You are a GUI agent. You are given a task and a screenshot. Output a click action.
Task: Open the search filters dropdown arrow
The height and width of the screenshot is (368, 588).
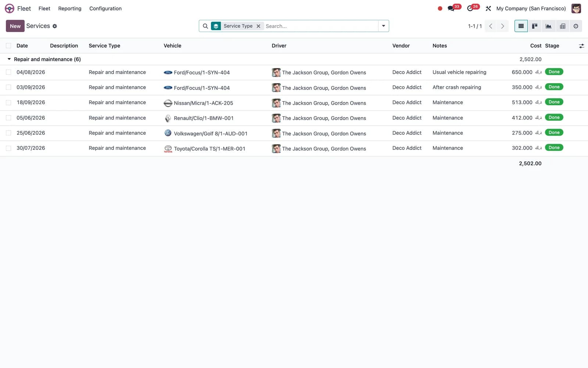point(383,26)
